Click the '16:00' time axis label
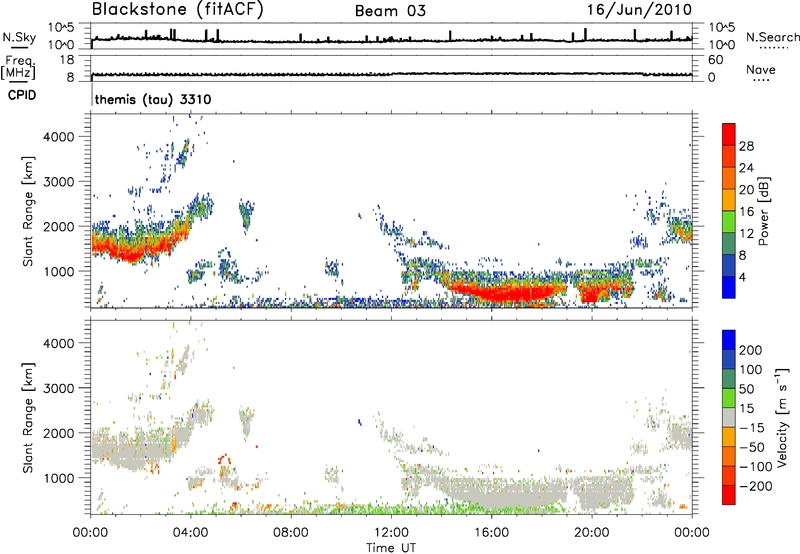The width and height of the screenshot is (800, 554). coord(491,533)
